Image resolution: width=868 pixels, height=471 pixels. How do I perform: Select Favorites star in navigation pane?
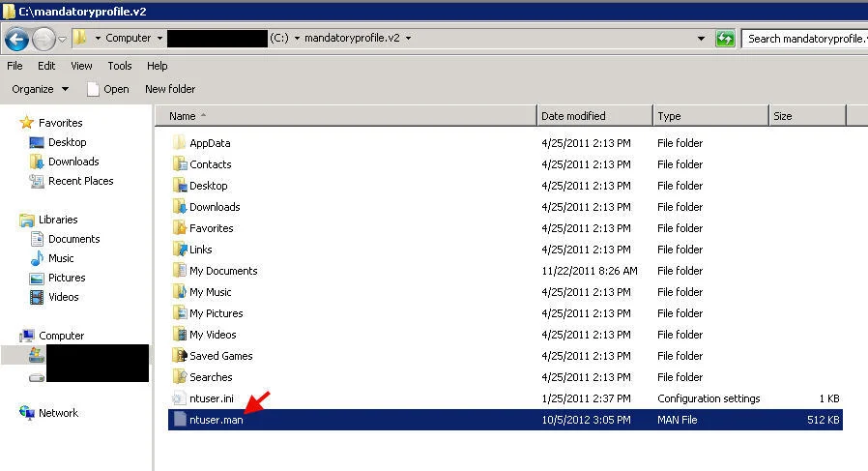[x=26, y=123]
